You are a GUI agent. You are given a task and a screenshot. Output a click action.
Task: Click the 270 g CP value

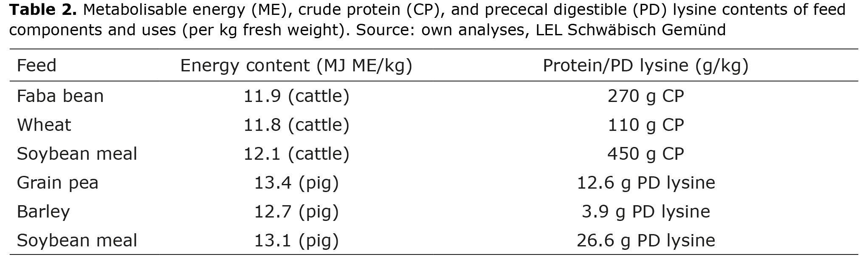coord(646,96)
